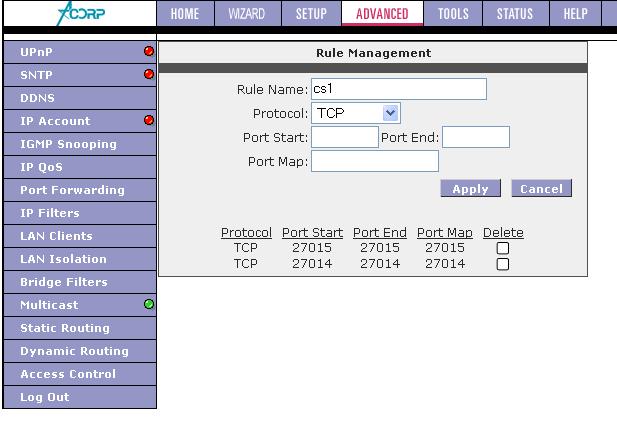Click the Rule Name text field
This screenshot has height=424, width=617.
399,89
